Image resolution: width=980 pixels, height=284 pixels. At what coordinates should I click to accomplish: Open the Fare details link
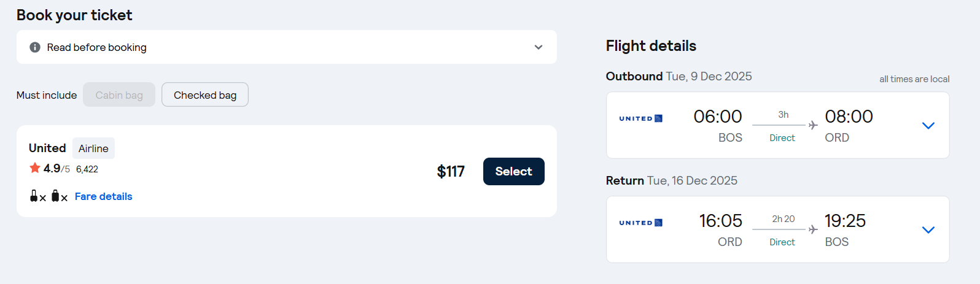point(104,196)
